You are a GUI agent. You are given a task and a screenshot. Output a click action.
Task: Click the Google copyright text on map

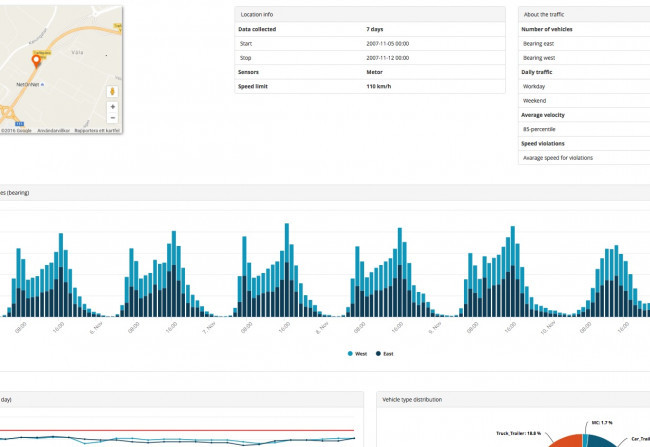(16, 130)
